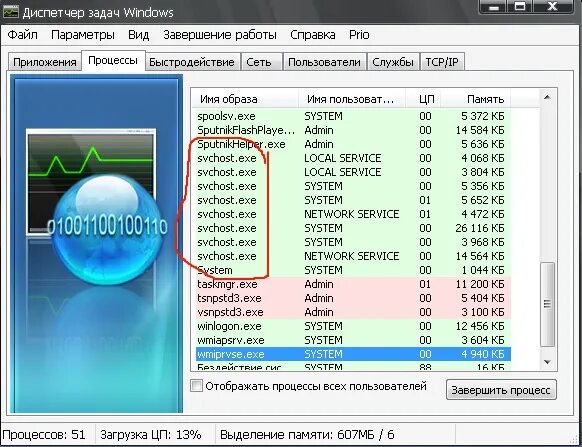Select svchost.exe using 4 068 КБ
Viewport: 582px width, 447px height.
point(352,158)
